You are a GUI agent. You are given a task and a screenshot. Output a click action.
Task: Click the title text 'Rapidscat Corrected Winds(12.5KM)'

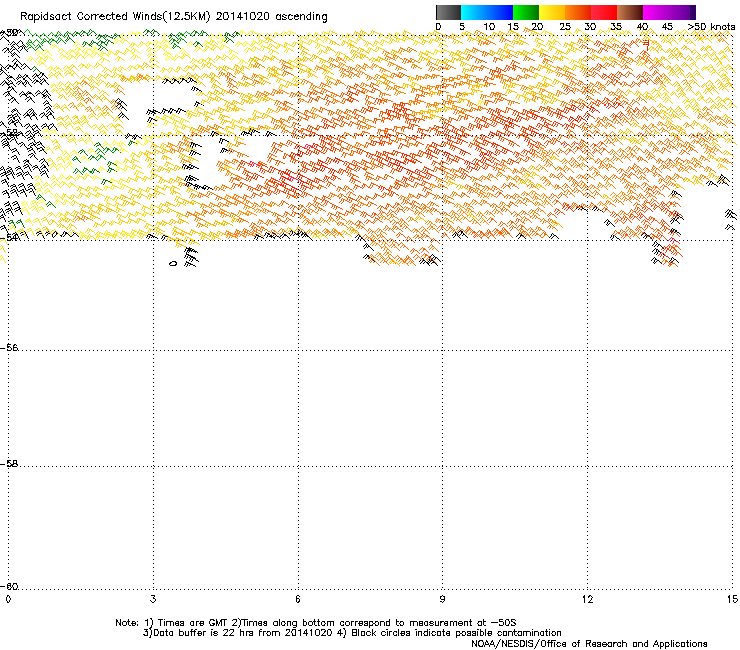115,17
